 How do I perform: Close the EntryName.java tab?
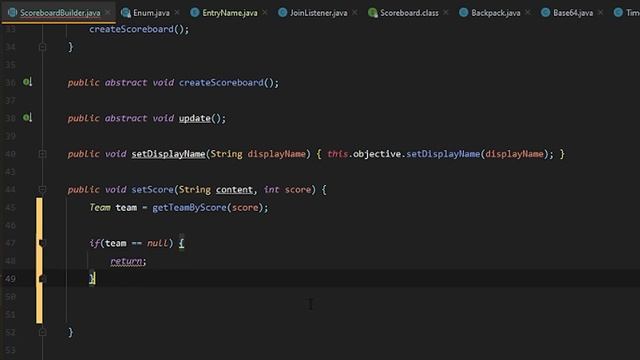click(x=265, y=13)
